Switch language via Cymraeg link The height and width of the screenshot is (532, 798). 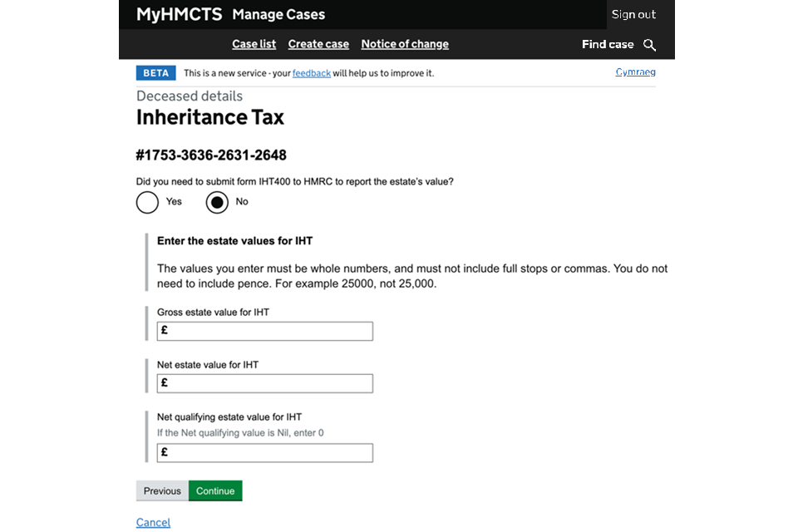click(x=635, y=72)
